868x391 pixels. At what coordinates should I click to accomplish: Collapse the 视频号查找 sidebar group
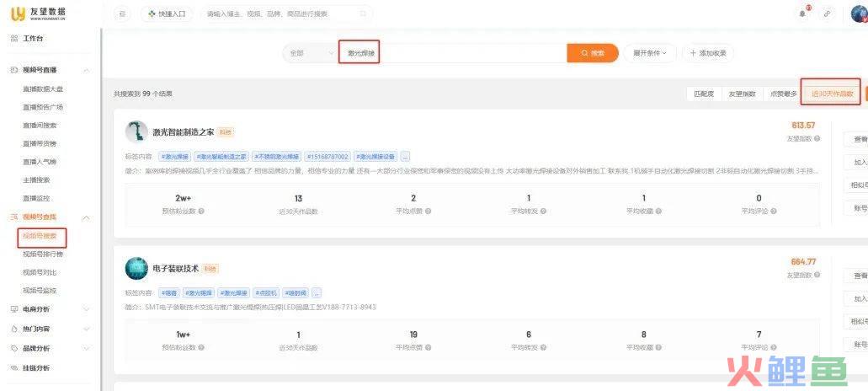click(87, 217)
